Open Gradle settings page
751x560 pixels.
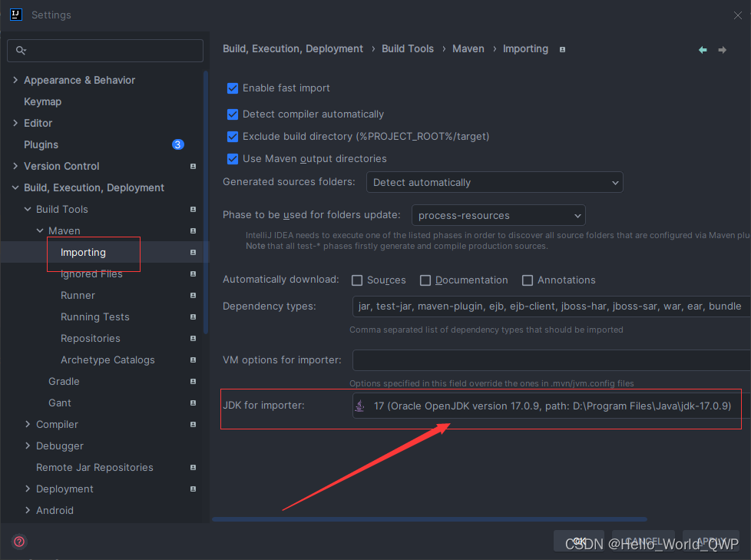click(x=64, y=381)
